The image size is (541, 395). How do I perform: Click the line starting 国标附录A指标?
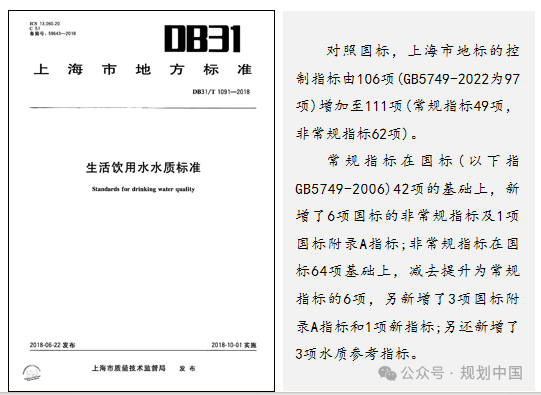tap(407, 244)
